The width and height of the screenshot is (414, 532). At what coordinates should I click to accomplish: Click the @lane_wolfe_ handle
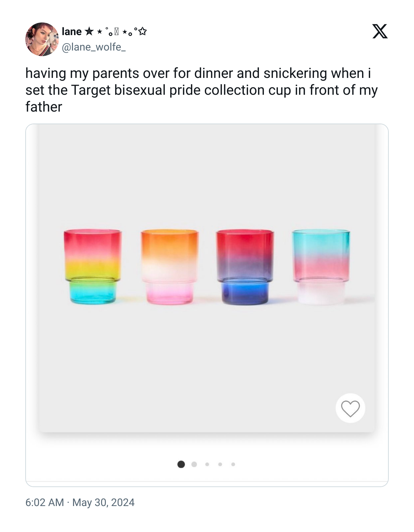click(x=94, y=47)
